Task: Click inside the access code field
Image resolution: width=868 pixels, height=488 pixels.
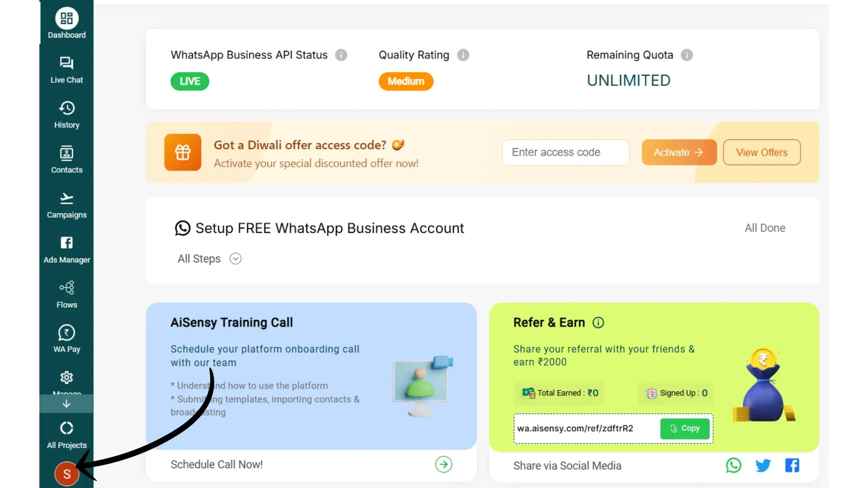Action: [x=565, y=152]
